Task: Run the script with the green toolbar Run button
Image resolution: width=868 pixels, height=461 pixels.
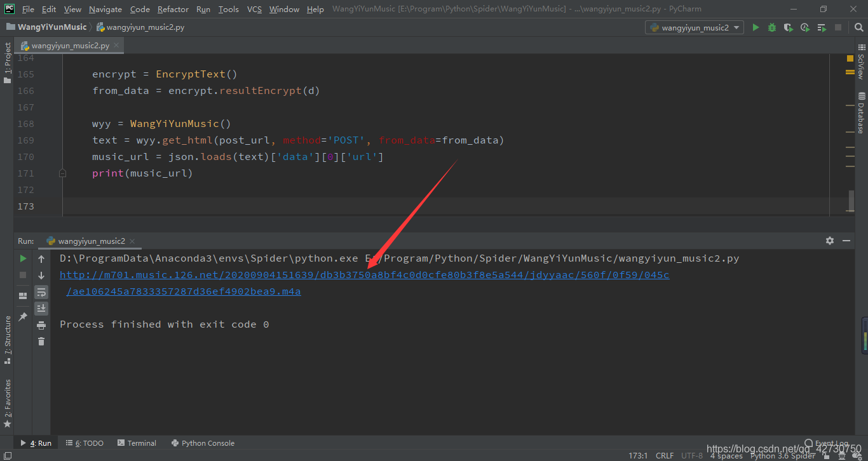Action: (756, 27)
